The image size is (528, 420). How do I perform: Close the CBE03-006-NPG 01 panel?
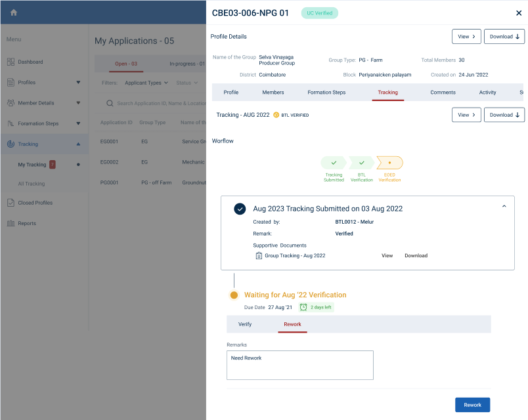pyautogui.click(x=519, y=13)
